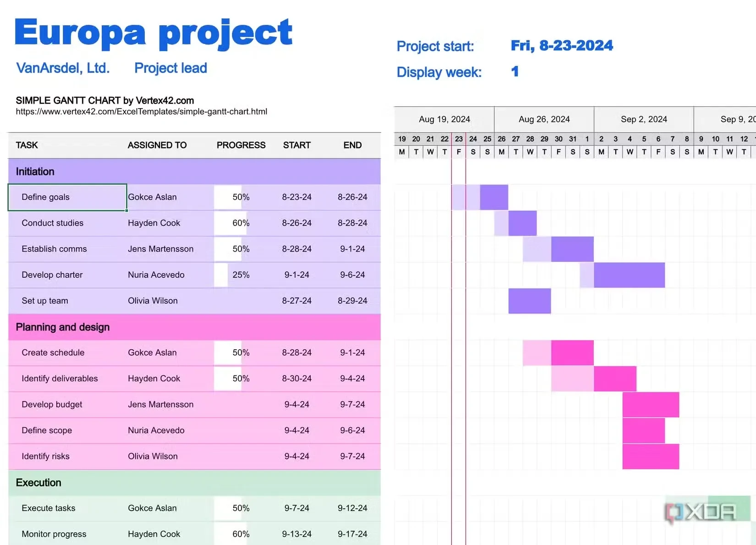Viewport: 756px width, 545px height.
Task: Click the Initiation section header
Action: pos(34,171)
